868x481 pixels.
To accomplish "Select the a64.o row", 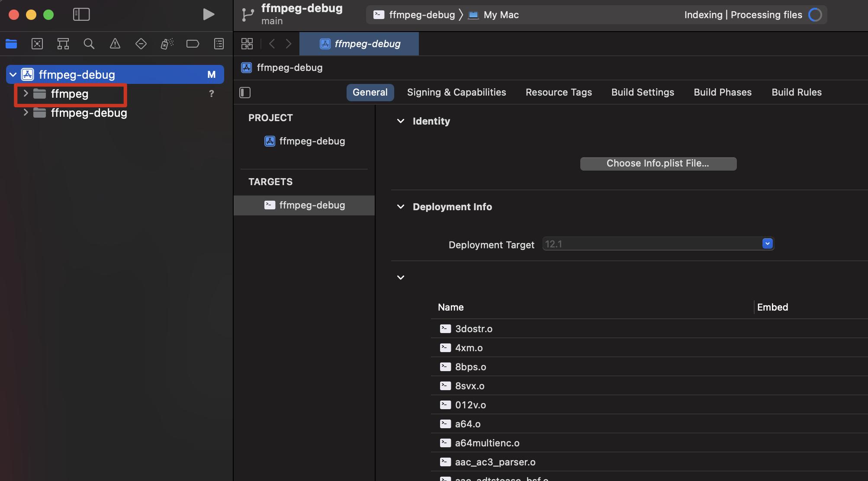I will (x=649, y=424).
